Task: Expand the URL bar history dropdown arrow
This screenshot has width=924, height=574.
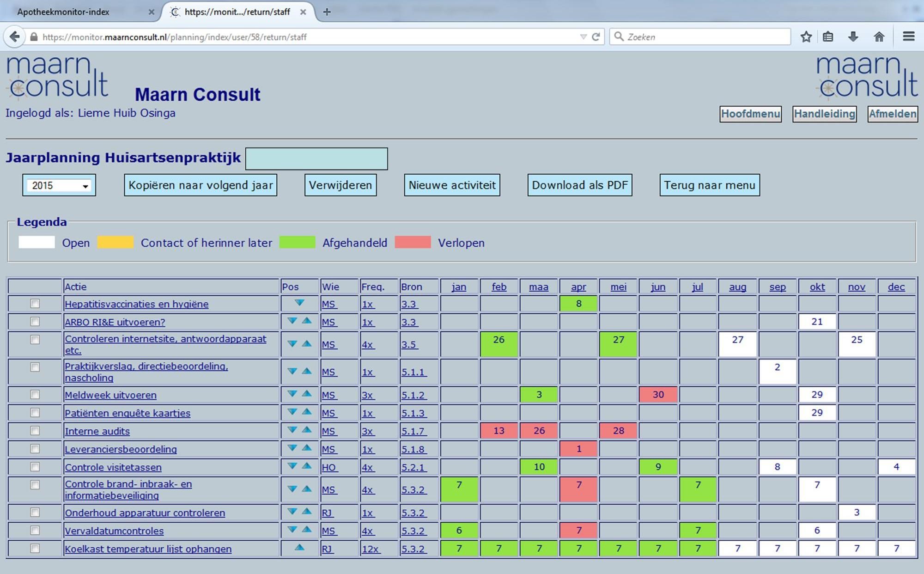Action: (583, 37)
